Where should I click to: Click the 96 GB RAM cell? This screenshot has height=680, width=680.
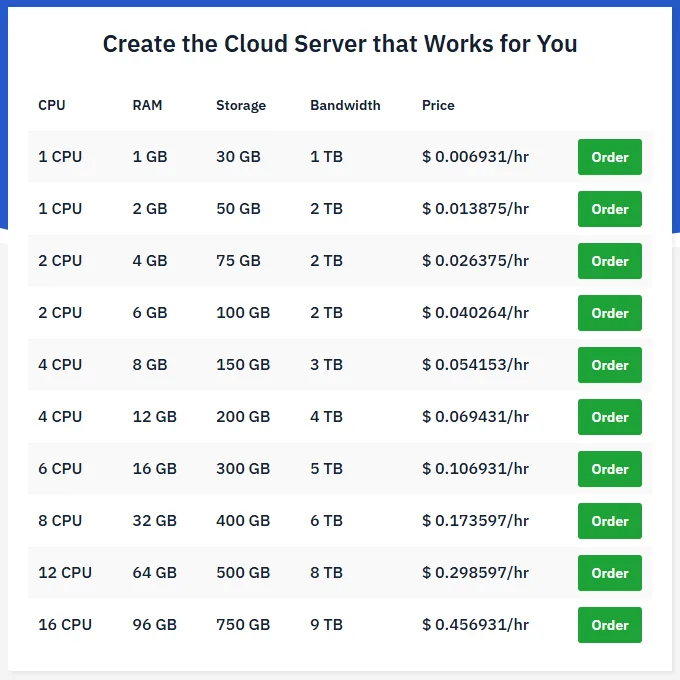coord(154,625)
